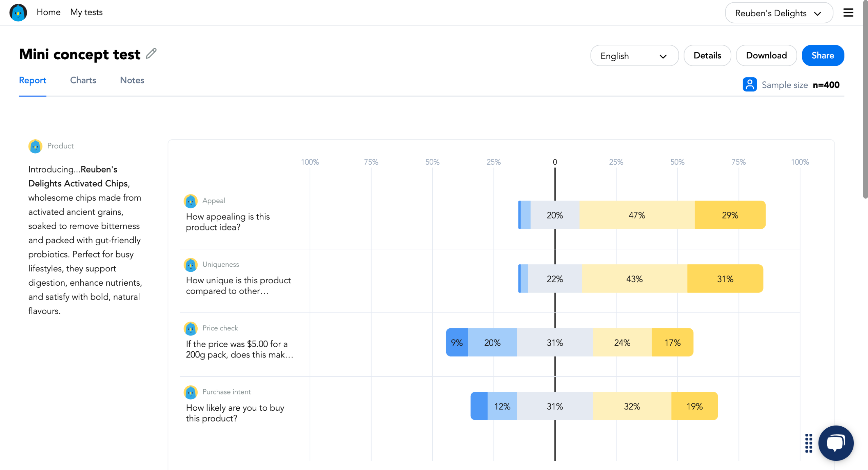
Task: Click the dotted grid handle near chat
Action: tap(808, 443)
